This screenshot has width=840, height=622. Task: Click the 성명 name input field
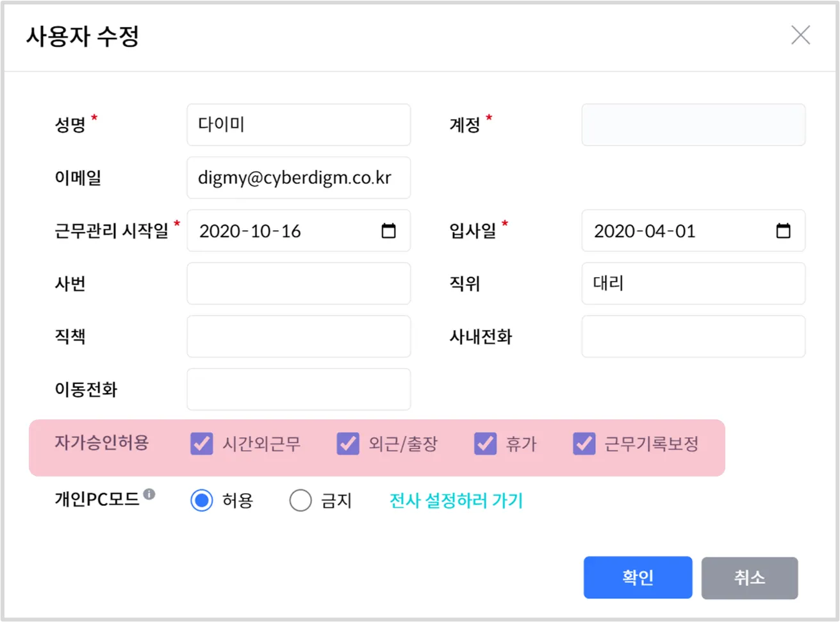click(299, 125)
